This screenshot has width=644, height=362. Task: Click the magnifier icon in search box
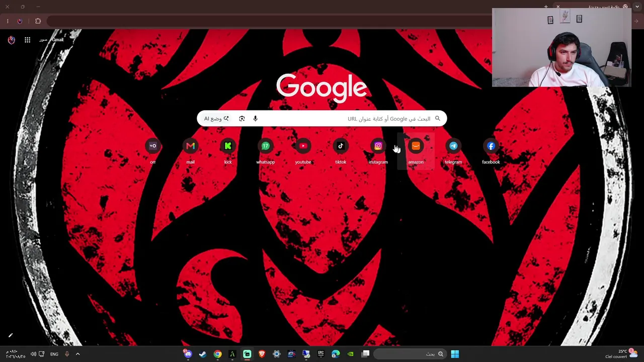pos(438,119)
